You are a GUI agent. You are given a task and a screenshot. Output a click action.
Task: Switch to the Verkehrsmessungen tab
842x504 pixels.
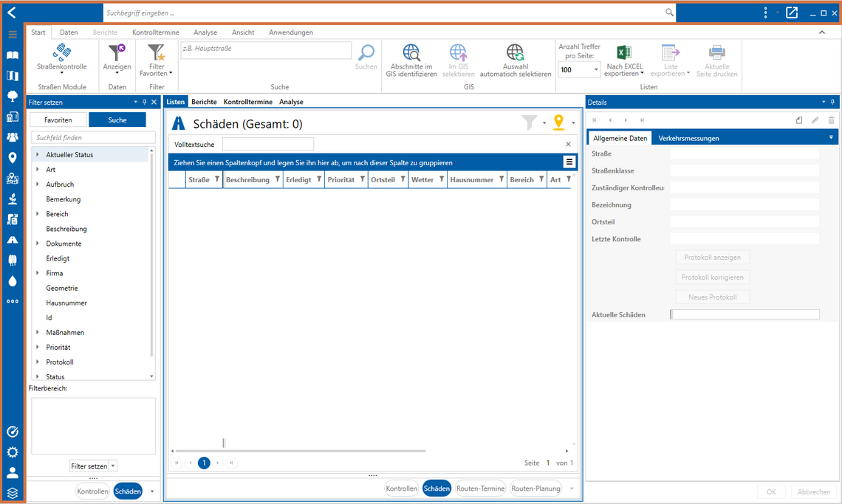point(688,138)
